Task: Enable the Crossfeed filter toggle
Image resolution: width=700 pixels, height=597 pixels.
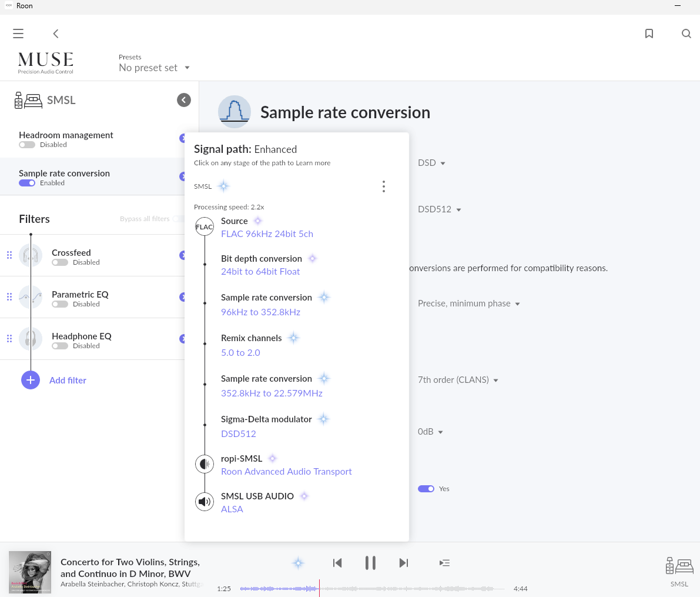Action: pyautogui.click(x=60, y=262)
